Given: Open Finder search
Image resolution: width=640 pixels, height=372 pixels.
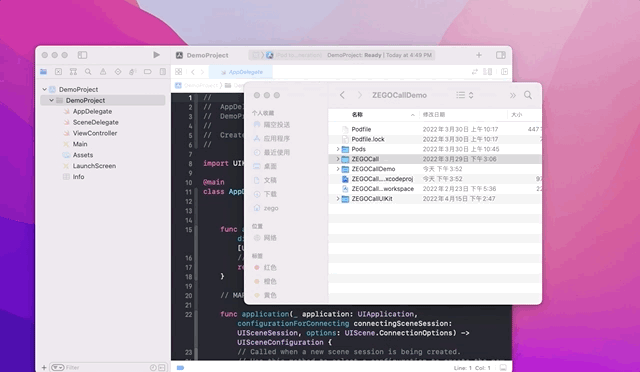Looking at the screenshot, I should pos(528,95).
